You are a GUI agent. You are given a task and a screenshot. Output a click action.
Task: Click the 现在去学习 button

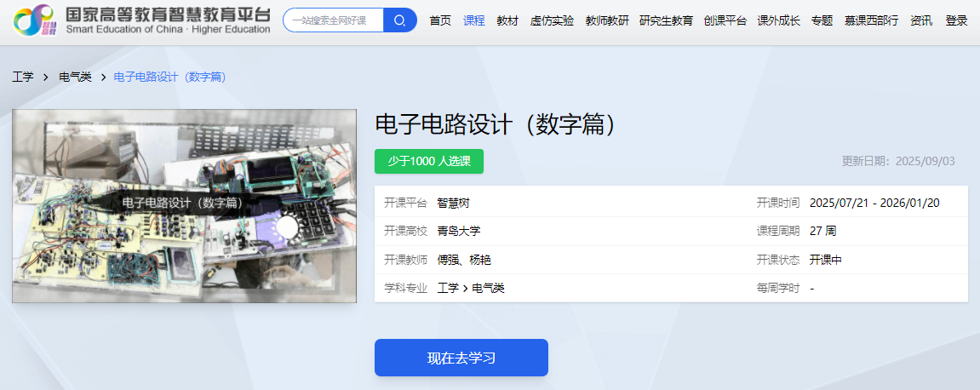coord(461,358)
